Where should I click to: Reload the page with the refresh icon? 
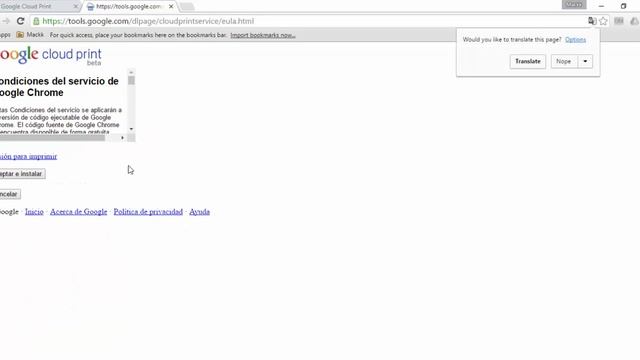tap(20, 21)
